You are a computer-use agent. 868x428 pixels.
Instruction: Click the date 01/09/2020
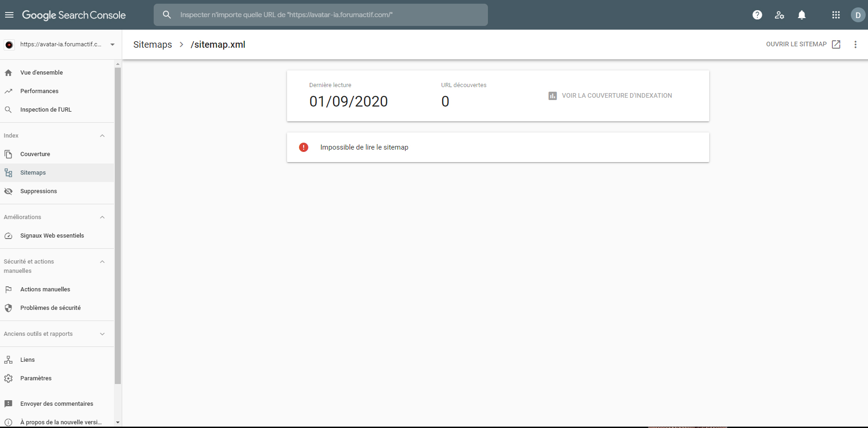point(349,101)
